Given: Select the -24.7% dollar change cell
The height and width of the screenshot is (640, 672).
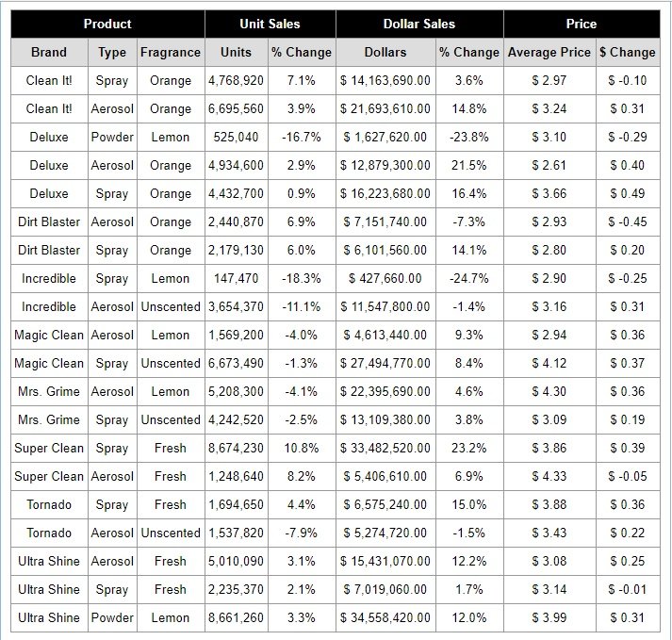Looking at the screenshot, I should (x=469, y=278).
